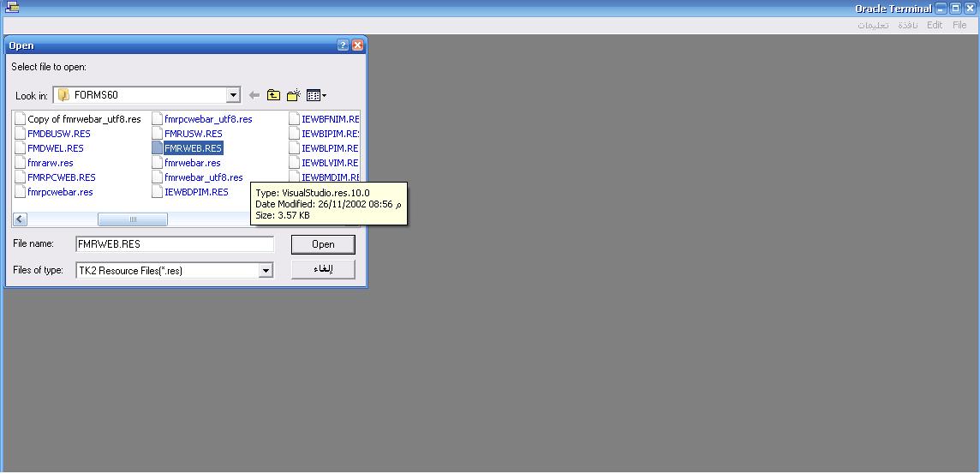The width and height of the screenshot is (980, 474).
Task: Click the Back arrow in the Open dialog
Action: pos(254,95)
